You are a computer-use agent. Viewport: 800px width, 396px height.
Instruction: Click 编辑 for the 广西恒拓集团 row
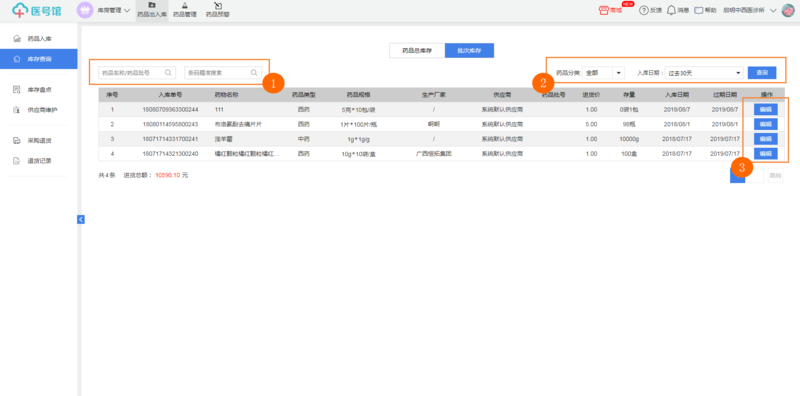(765, 154)
